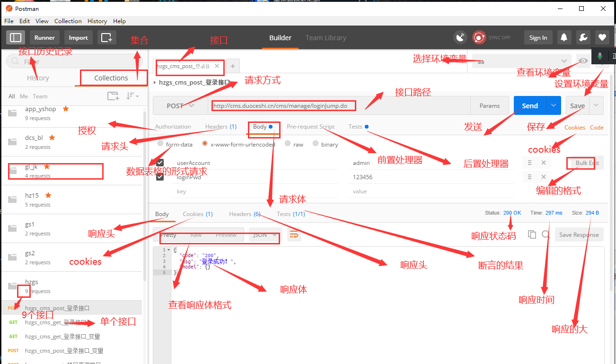The width and height of the screenshot is (616, 364).
Task: Open the Code snippet link
Action: click(x=597, y=128)
